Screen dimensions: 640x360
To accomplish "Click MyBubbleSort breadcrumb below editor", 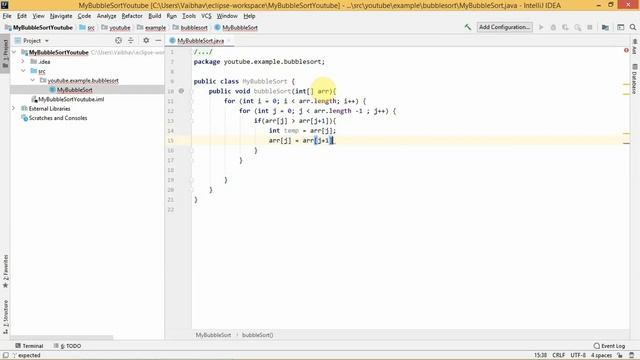I will tap(213, 335).
